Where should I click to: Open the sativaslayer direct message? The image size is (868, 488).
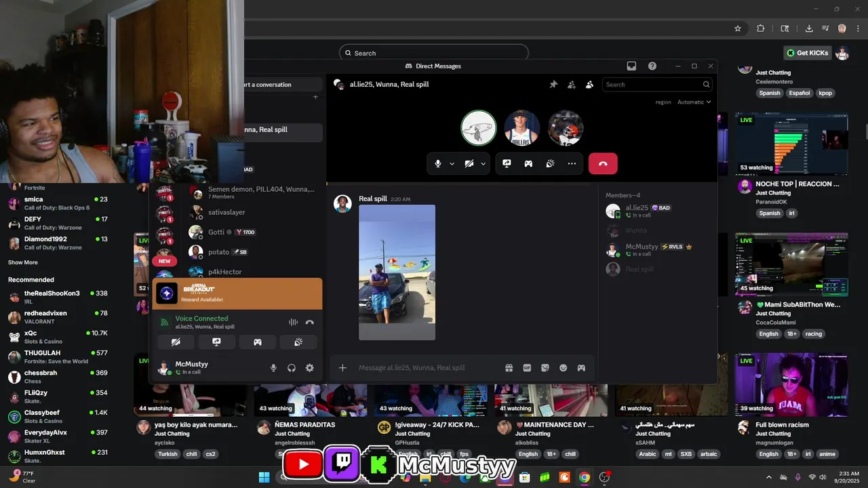coord(254,212)
